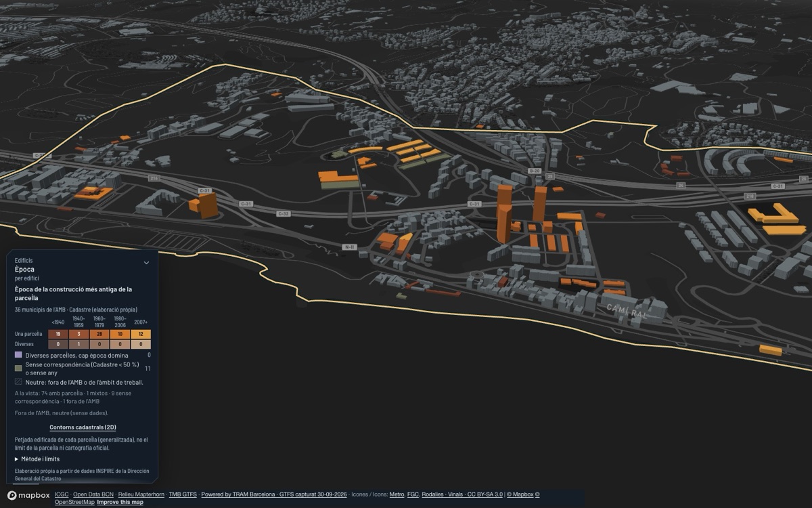
Task: Click the Mapbox logo
Action: click(x=28, y=496)
